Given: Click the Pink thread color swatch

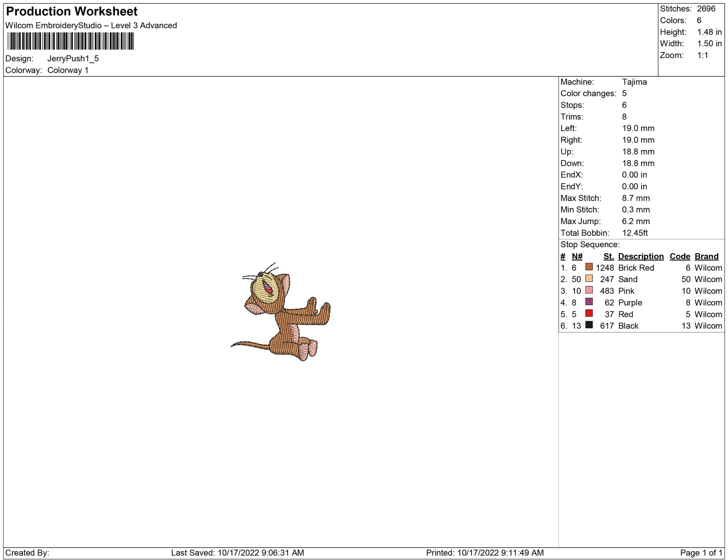Looking at the screenshot, I should [589, 290].
